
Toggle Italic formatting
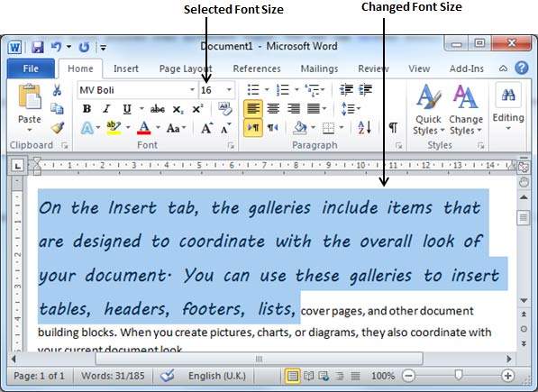click(x=106, y=109)
